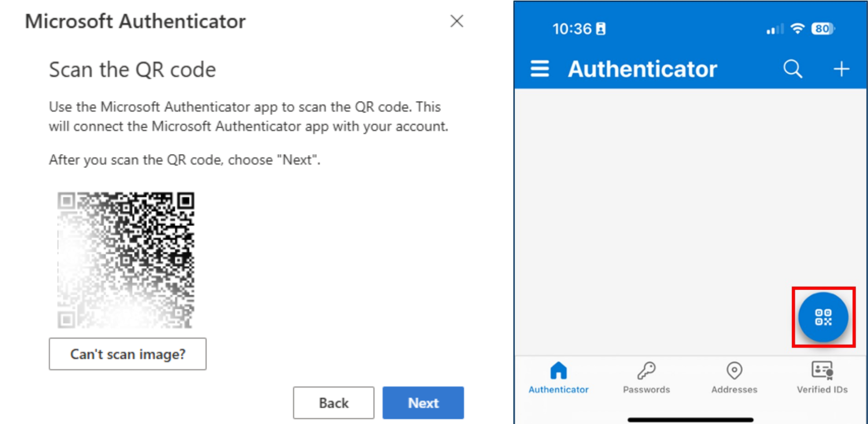Tap the Passwords key icon
This screenshot has height=424, width=868.
[646, 370]
